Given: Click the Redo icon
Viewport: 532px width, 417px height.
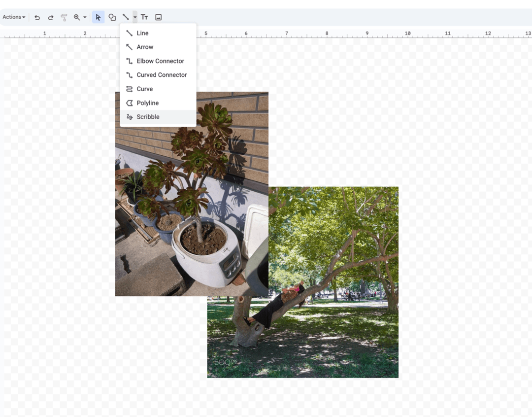Looking at the screenshot, I should tap(50, 17).
